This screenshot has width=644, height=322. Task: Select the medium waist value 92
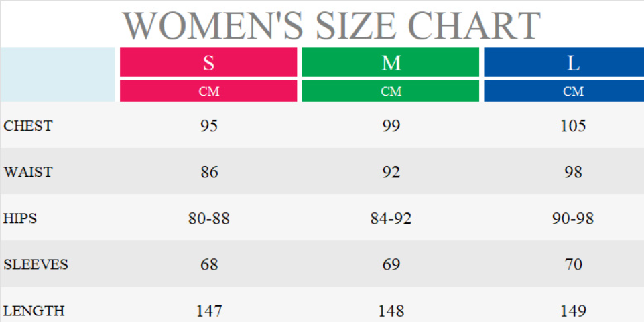click(x=391, y=172)
